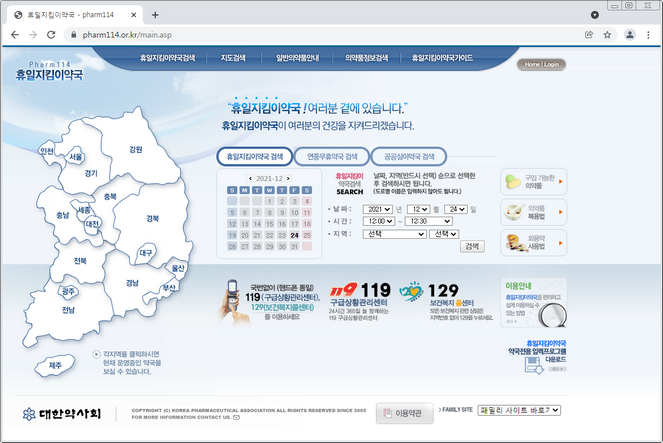The height and width of the screenshot is (443, 663).
Task: Click the Home | Login button
Action: tap(542, 64)
